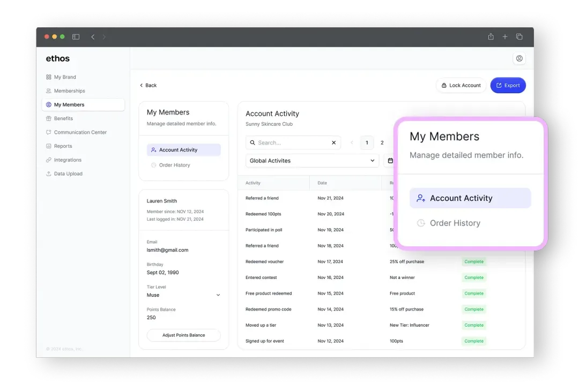Click the Back link
579x392 pixels.
148,85
